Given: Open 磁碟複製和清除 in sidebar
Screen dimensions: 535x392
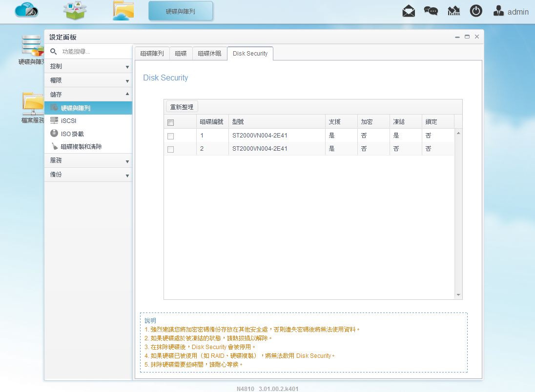Looking at the screenshot, I should [88, 147].
